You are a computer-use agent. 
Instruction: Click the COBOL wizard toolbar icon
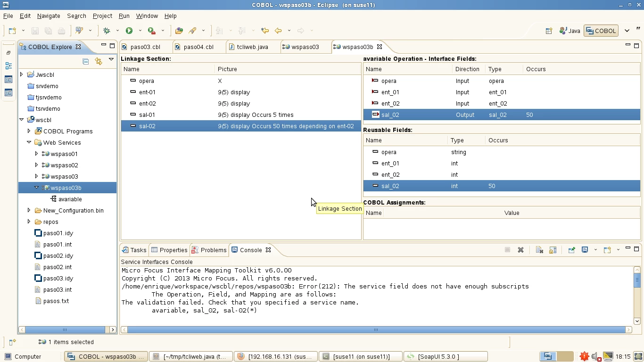pyautogui.click(x=79, y=31)
